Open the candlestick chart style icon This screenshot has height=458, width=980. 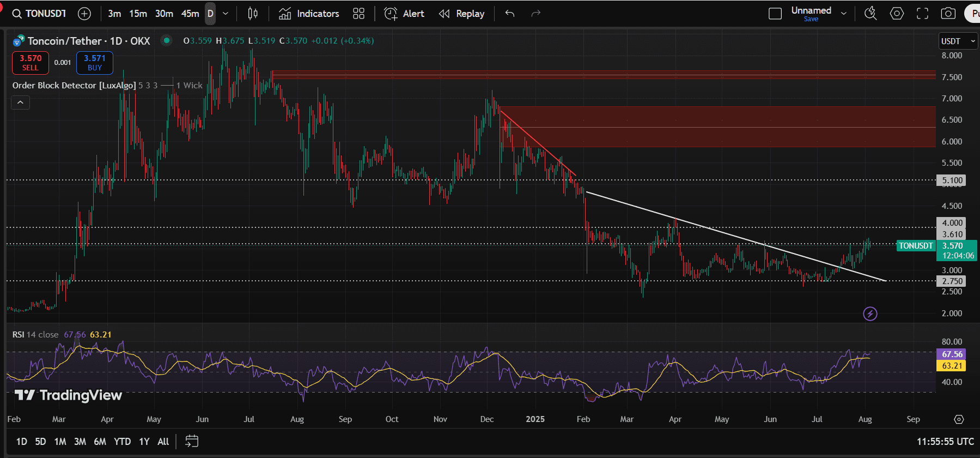(x=253, y=14)
